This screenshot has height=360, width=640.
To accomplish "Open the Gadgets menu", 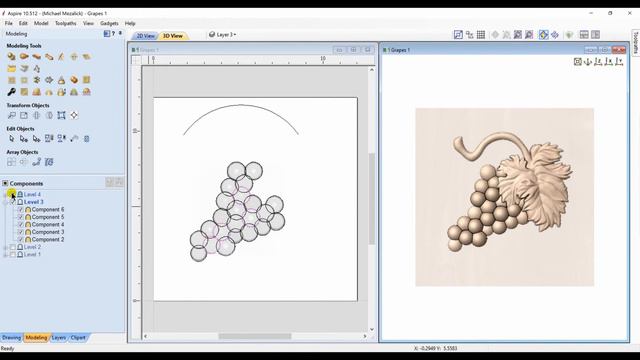I will pyautogui.click(x=109, y=23).
